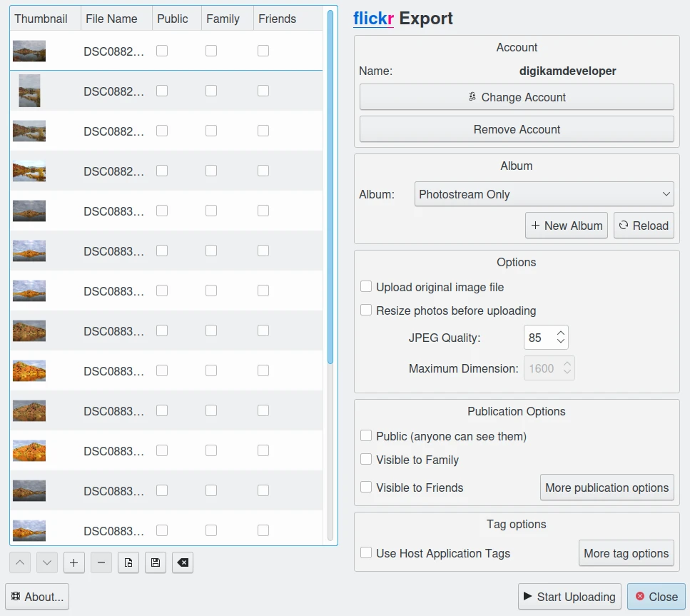Open the Album dropdown showing Photostream Only

coord(544,194)
